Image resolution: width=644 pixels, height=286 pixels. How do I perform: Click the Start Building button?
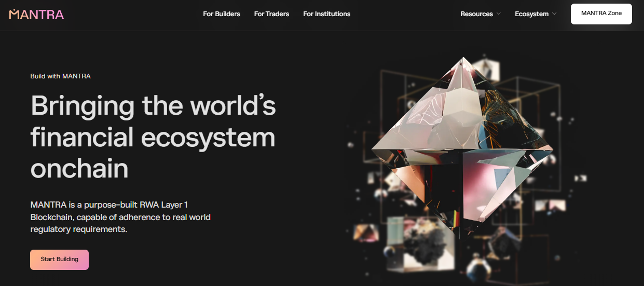[59, 260]
